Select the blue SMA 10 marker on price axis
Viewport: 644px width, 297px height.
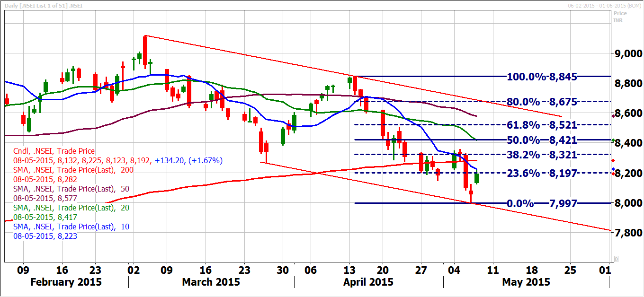pos(613,169)
